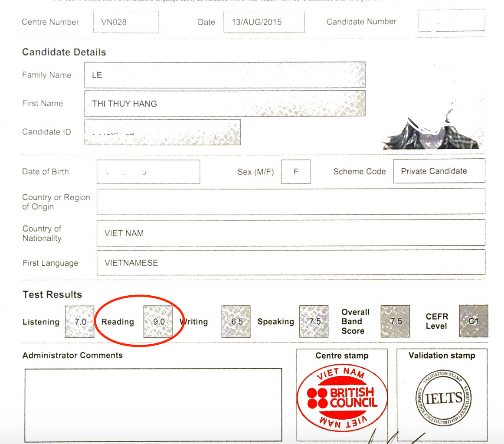Image resolution: width=504 pixels, height=444 pixels.
Task: Click the Speaking score 7.5
Action: point(314,321)
